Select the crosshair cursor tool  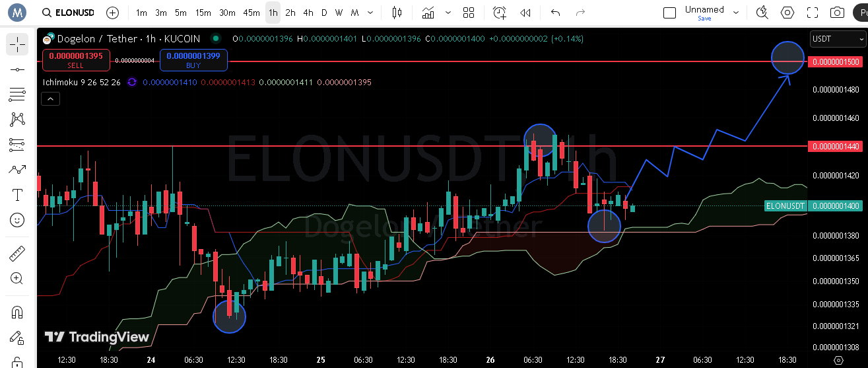[17, 44]
